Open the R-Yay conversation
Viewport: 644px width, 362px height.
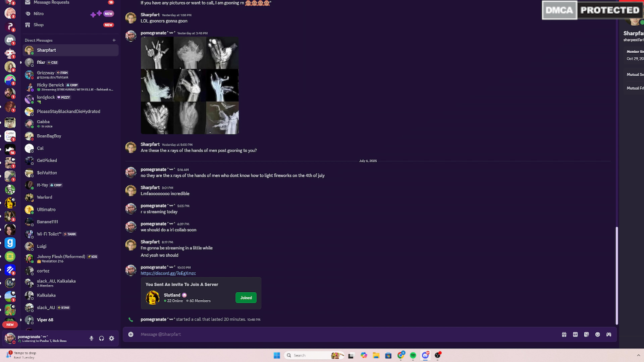pyautogui.click(x=70, y=185)
